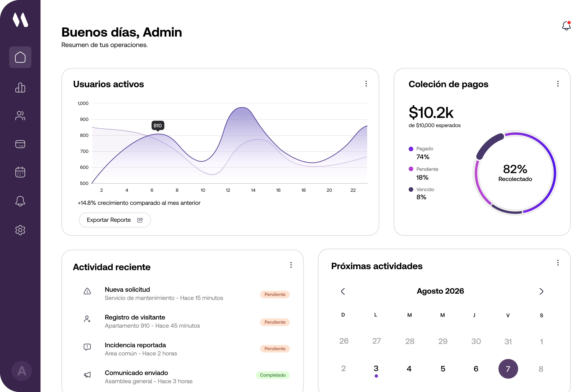Screen dimensions: 588x392
Task: Open the Home dashboard in the sidebar
Action: (20, 57)
